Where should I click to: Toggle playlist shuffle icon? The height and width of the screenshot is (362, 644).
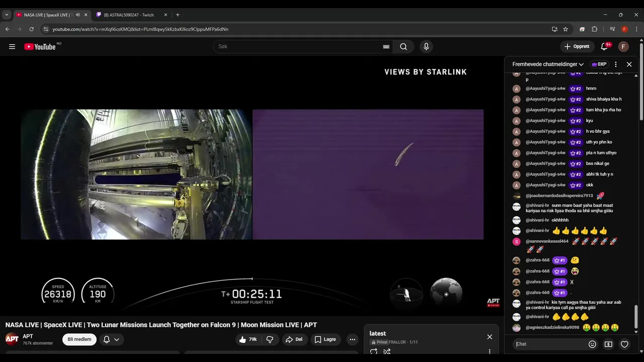click(x=387, y=351)
